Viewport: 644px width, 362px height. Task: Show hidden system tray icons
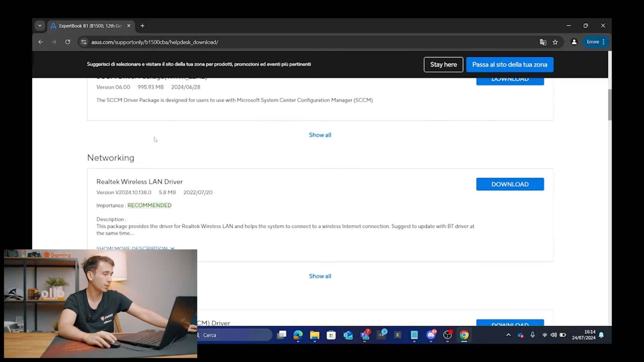click(508, 335)
